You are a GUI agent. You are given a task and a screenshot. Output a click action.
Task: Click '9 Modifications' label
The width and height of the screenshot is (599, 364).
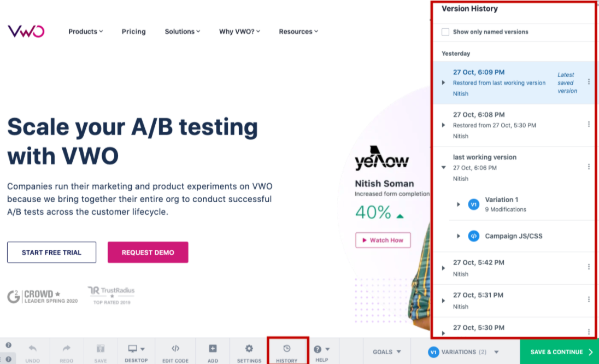[x=506, y=209]
